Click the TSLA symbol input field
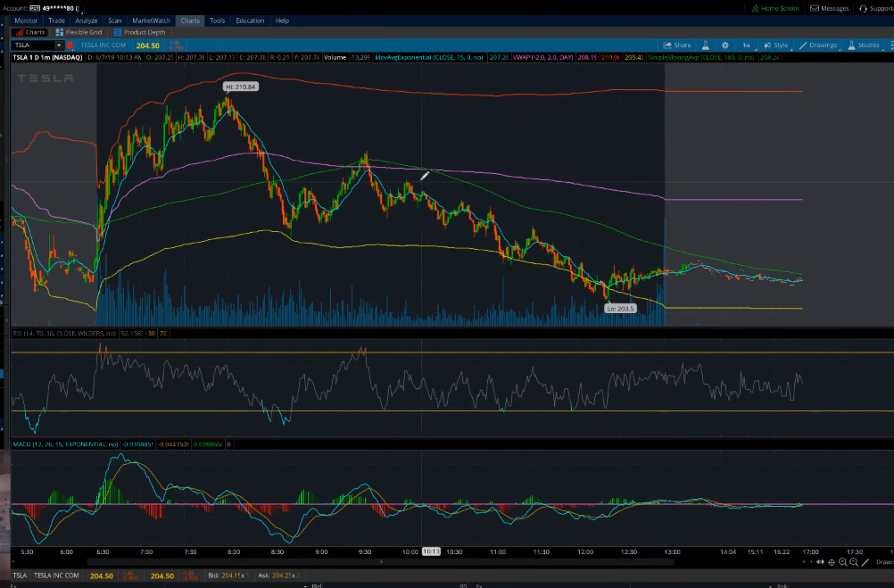Screen dimensions: 894x588 tap(33, 45)
